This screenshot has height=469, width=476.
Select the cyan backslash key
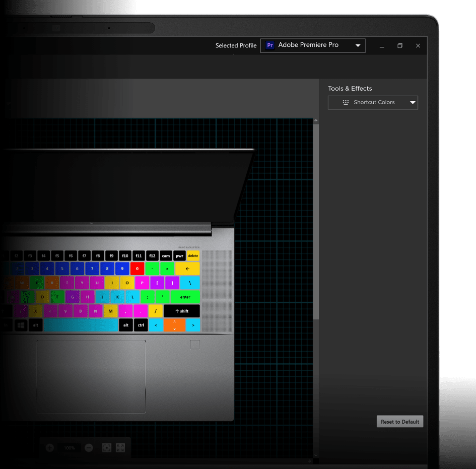click(x=190, y=283)
